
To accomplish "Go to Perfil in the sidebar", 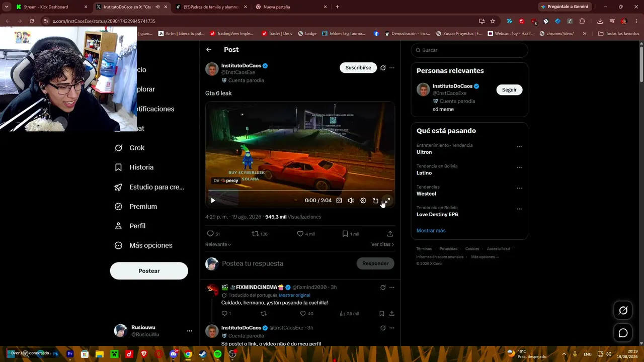I will click(130, 226).
